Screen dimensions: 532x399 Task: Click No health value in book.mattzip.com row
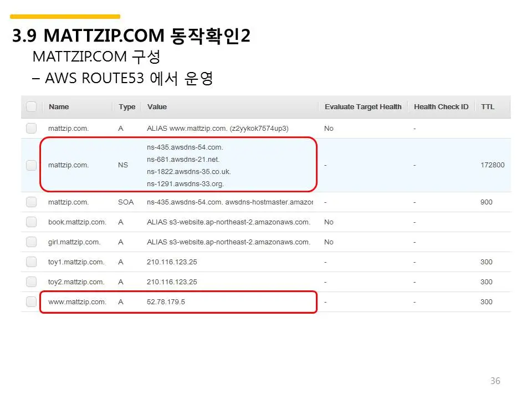coord(329,222)
